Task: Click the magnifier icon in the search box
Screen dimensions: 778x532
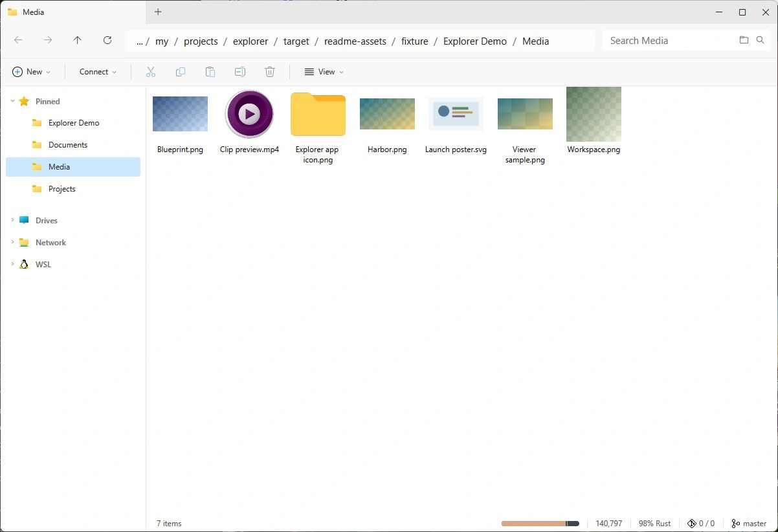Action: 761,40
